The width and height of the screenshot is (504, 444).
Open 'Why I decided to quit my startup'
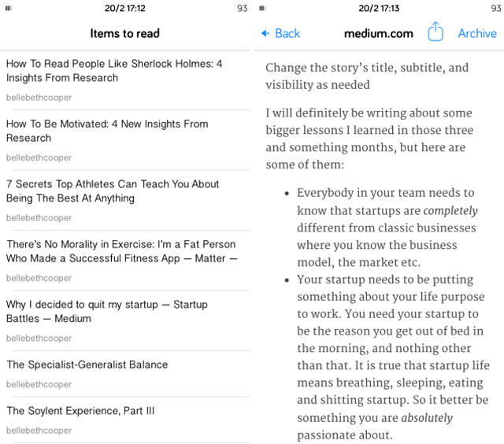tap(125, 320)
